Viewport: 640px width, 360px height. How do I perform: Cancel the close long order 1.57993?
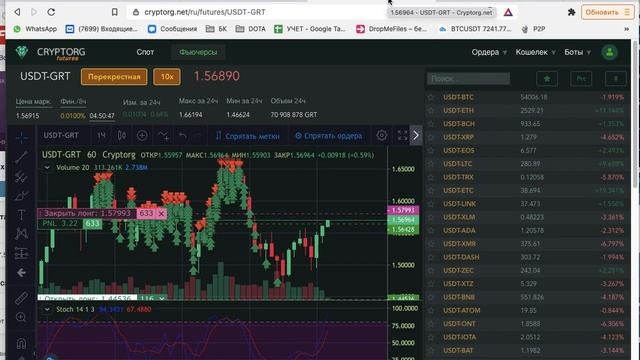pos(161,213)
